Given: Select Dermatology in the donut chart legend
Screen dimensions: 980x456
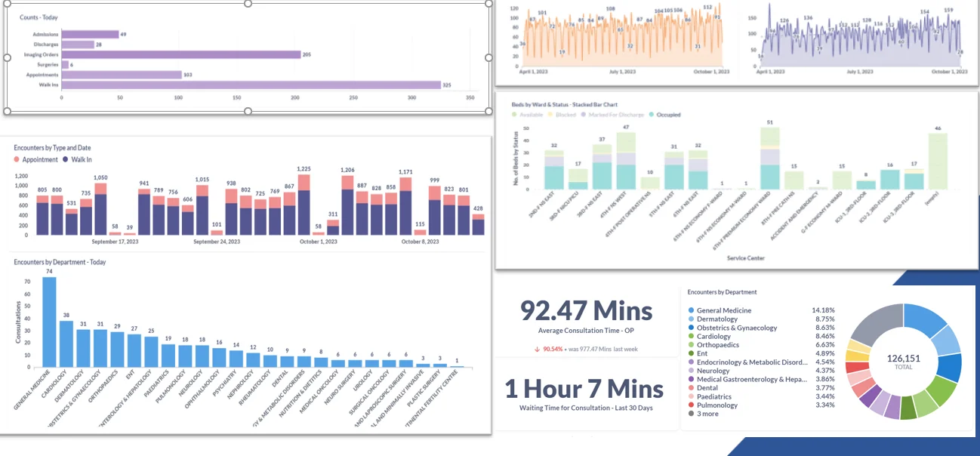Looking at the screenshot, I should pos(718,319).
